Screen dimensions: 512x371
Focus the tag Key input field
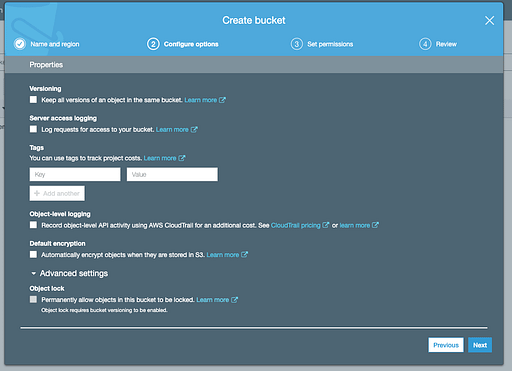click(x=75, y=174)
